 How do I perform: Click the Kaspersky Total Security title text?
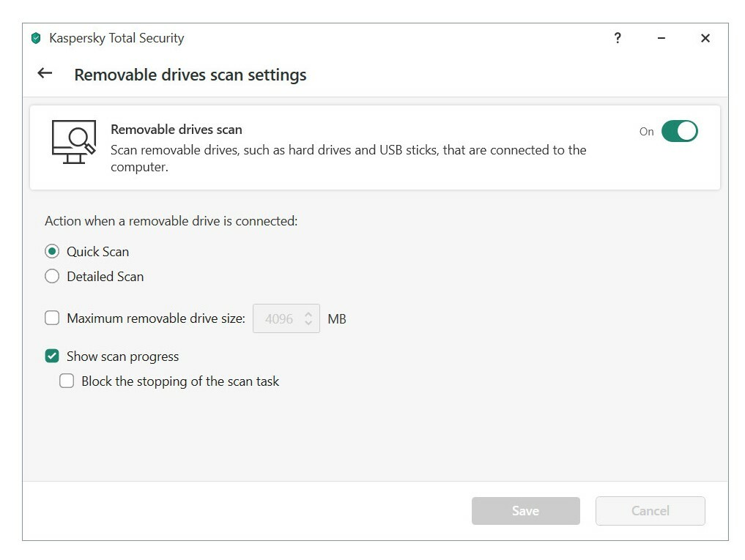pyautogui.click(x=116, y=39)
